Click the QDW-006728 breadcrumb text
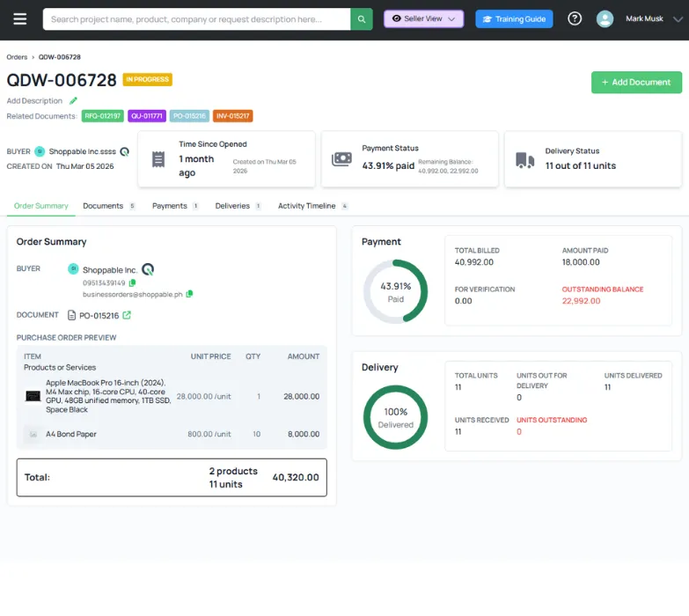 tap(59, 57)
